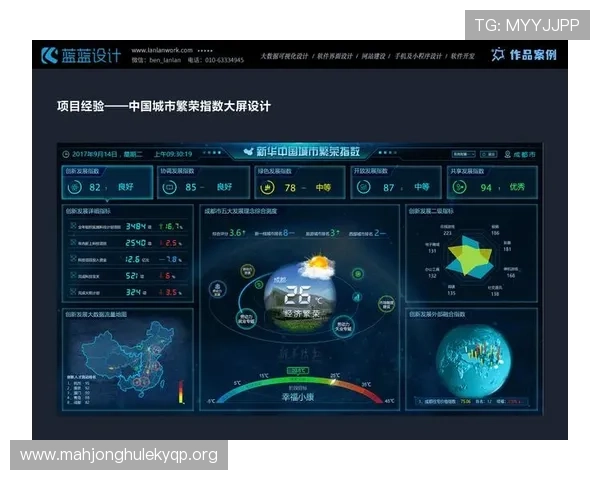Click the China map in 创新发展大数据流量地图

(128, 358)
